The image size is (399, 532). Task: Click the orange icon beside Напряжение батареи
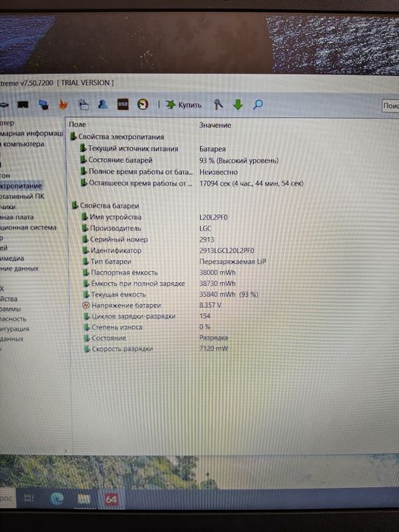click(86, 305)
